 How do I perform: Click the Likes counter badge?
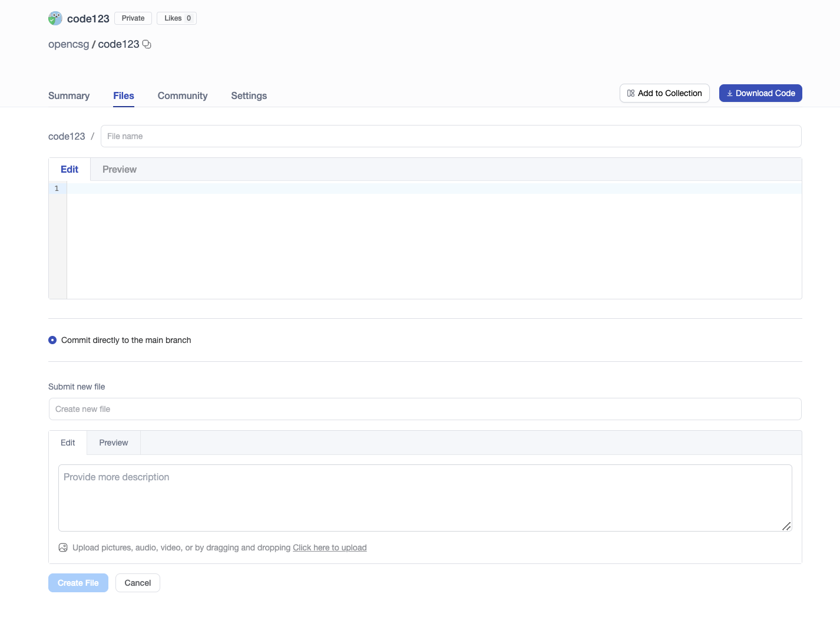[x=176, y=18]
